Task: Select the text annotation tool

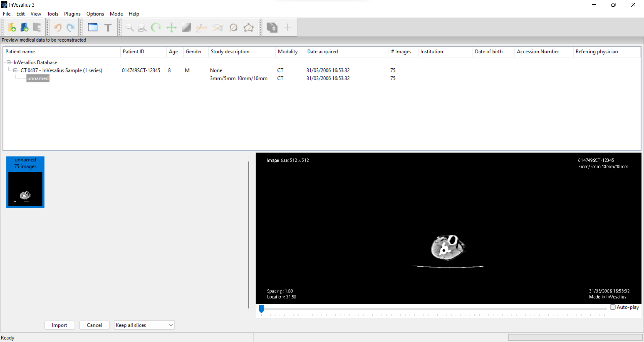Action: click(x=108, y=27)
